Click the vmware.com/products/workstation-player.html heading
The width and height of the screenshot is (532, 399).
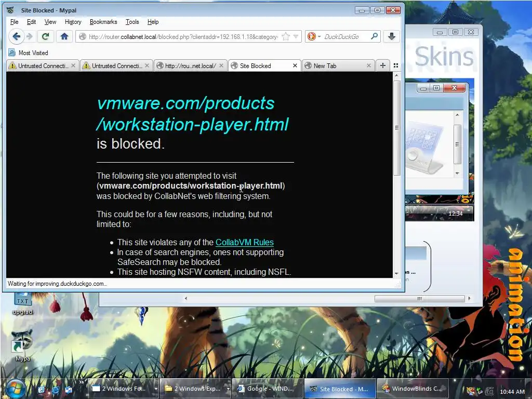(192, 113)
